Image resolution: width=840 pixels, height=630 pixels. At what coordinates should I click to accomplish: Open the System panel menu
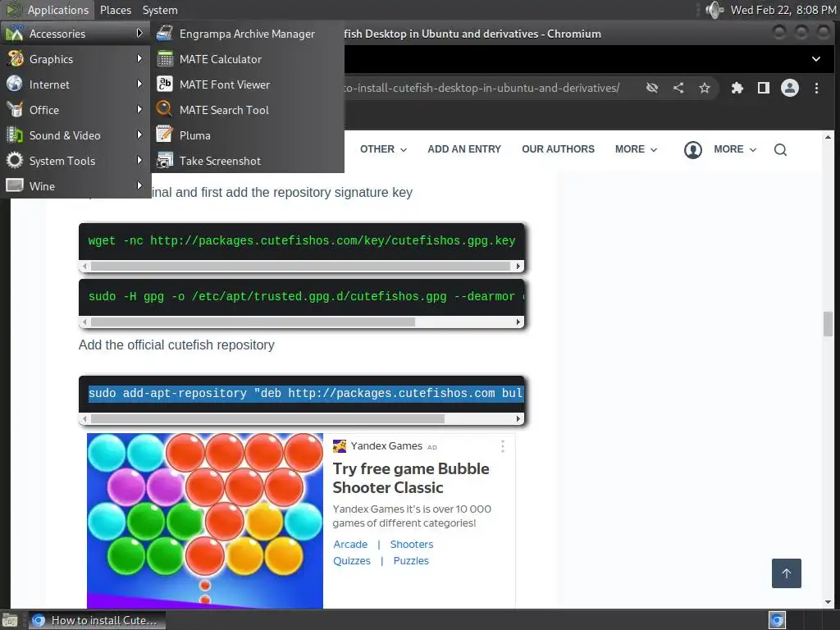160,10
